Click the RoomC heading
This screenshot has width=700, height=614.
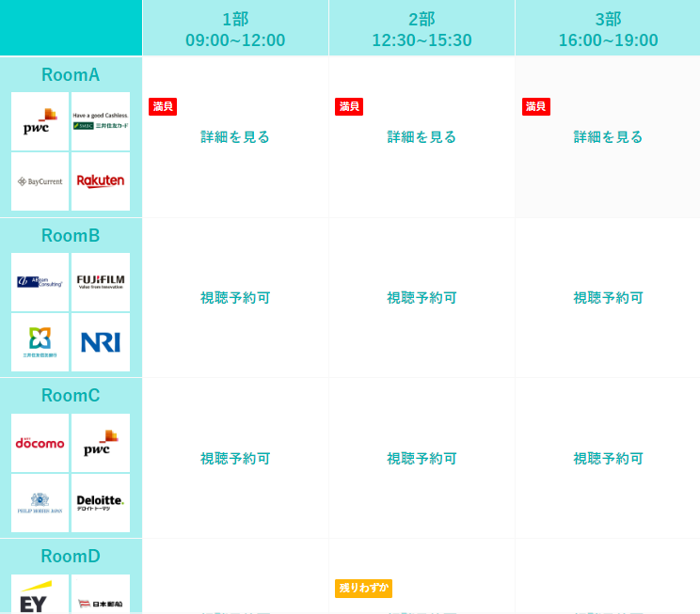coord(71,395)
